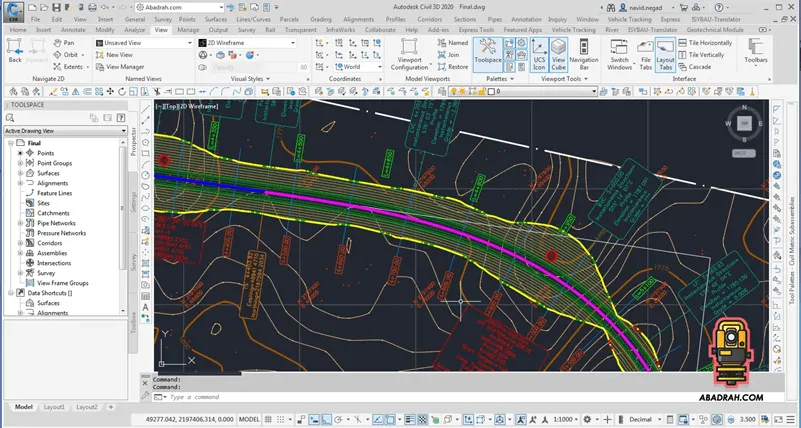The height and width of the screenshot is (428, 801).
Task: Click the Back navigation arrow icon
Action: (x=14, y=48)
